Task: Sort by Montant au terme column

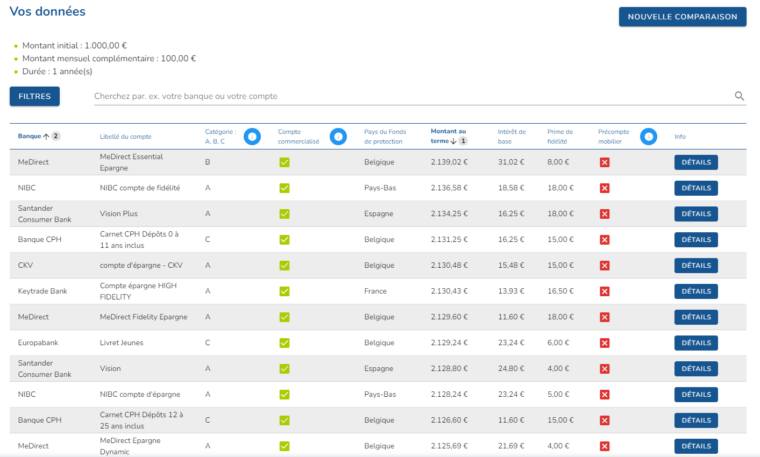Action: 448,136
